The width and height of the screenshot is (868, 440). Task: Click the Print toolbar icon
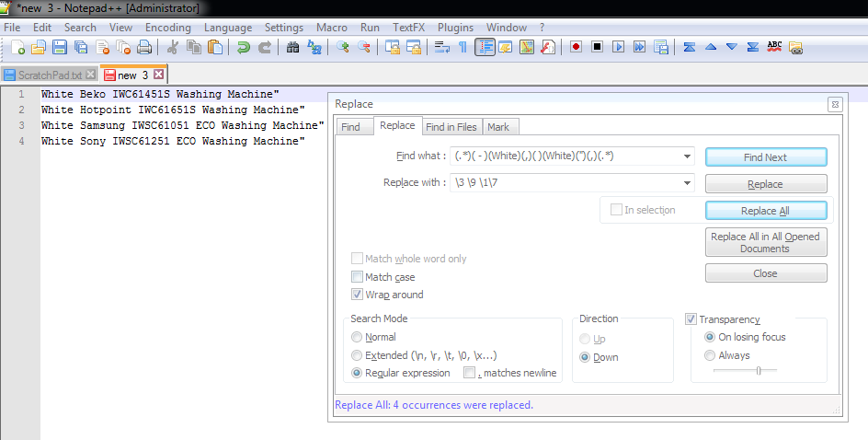(144, 48)
